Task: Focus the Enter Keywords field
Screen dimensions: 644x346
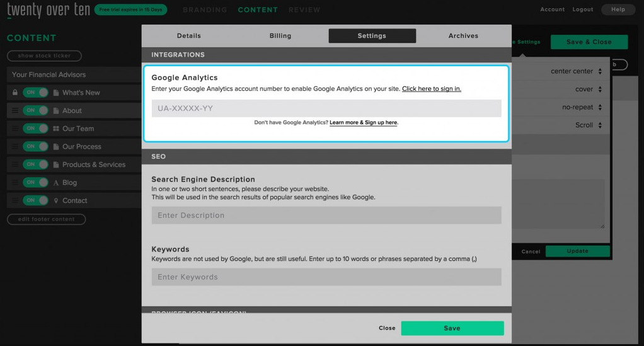Action: click(x=326, y=277)
